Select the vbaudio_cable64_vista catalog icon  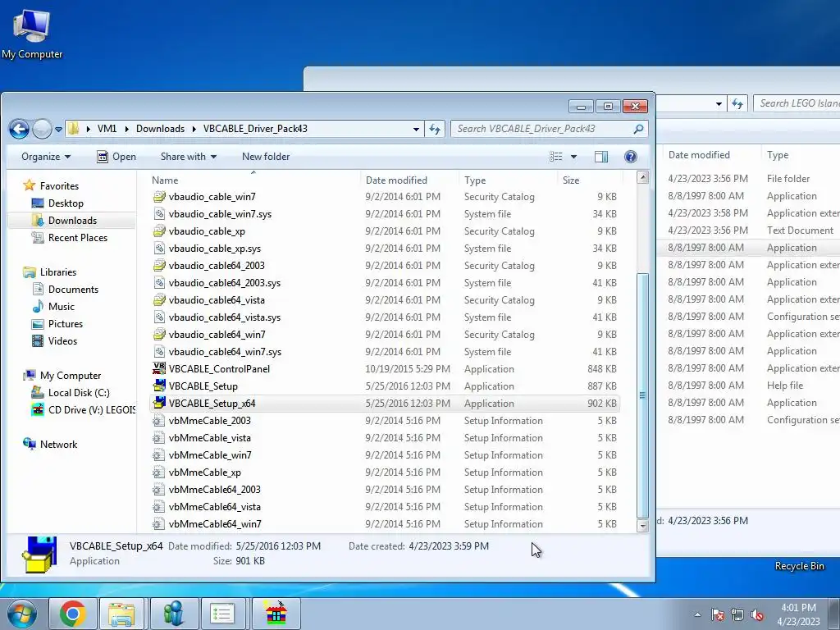coord(159,300)
